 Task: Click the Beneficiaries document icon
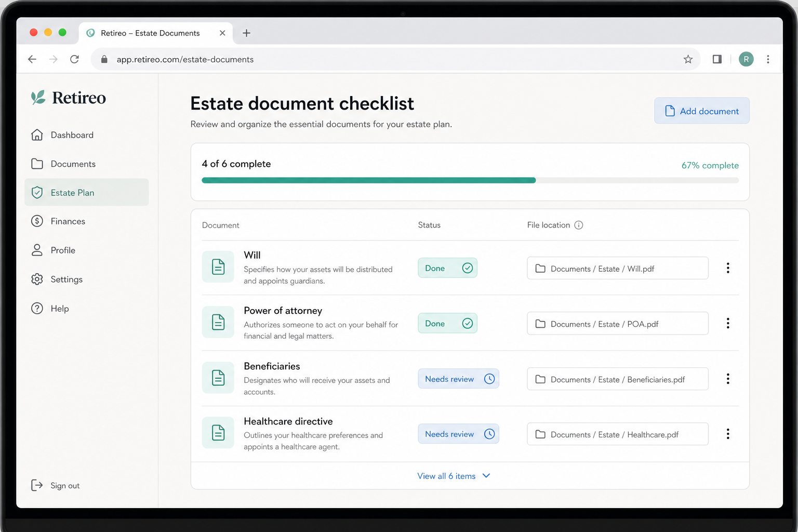point(218,378)
